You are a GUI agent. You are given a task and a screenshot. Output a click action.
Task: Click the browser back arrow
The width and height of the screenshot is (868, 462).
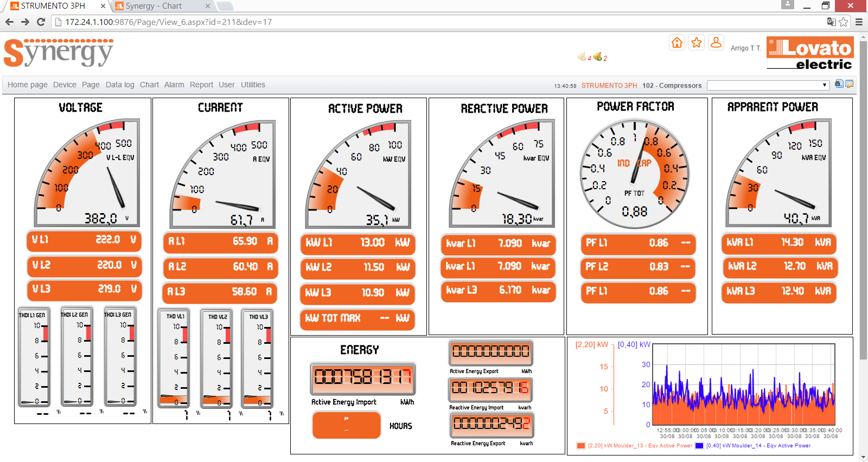(x=9, y=22)
